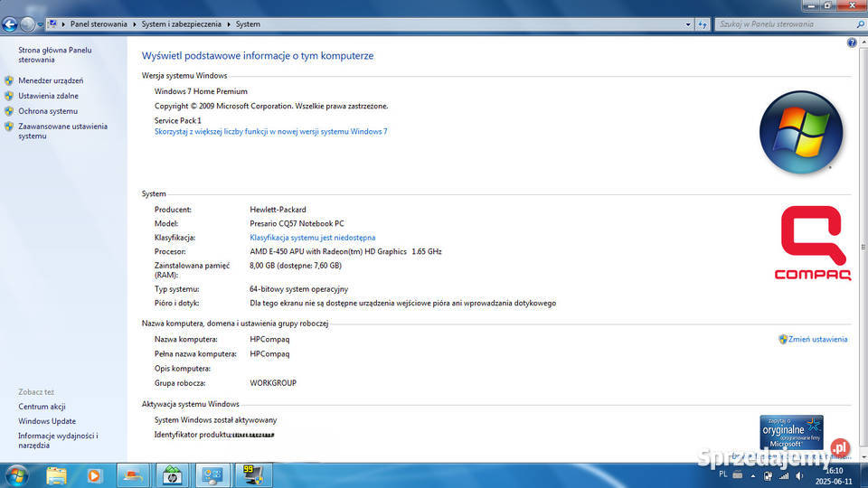Screen dimensions: 868x488
Task: Show hidden tray icons arrow
Action: 753,476
